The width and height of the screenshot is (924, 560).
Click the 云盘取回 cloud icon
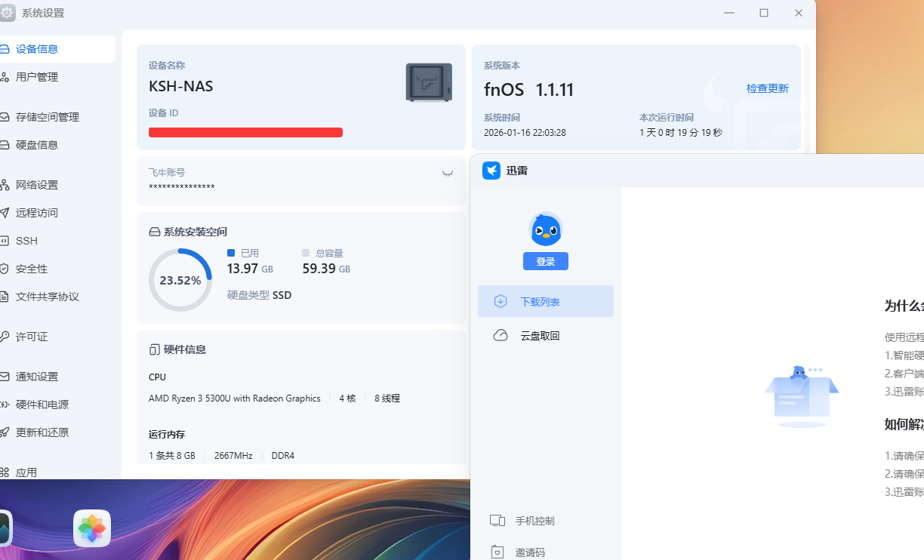pos(500,335)
